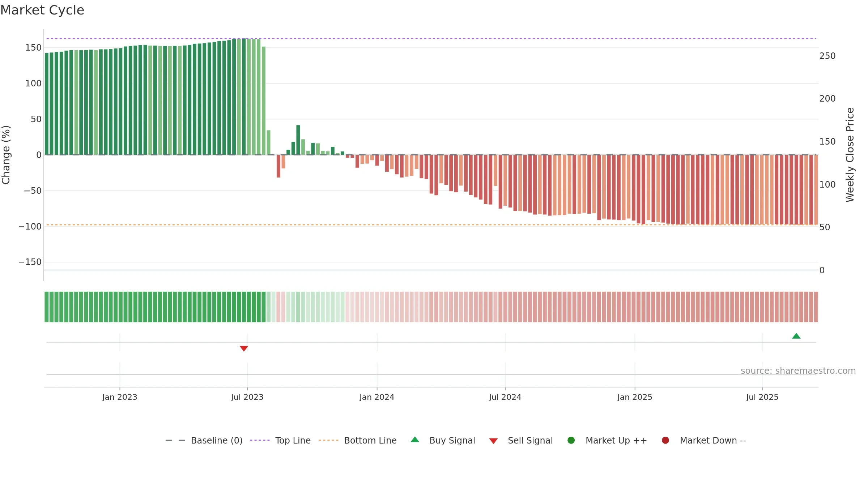The image size is (868, 488).
Task: Click the 150 tick on the Change axis
Action: click(x=33, y=48)
